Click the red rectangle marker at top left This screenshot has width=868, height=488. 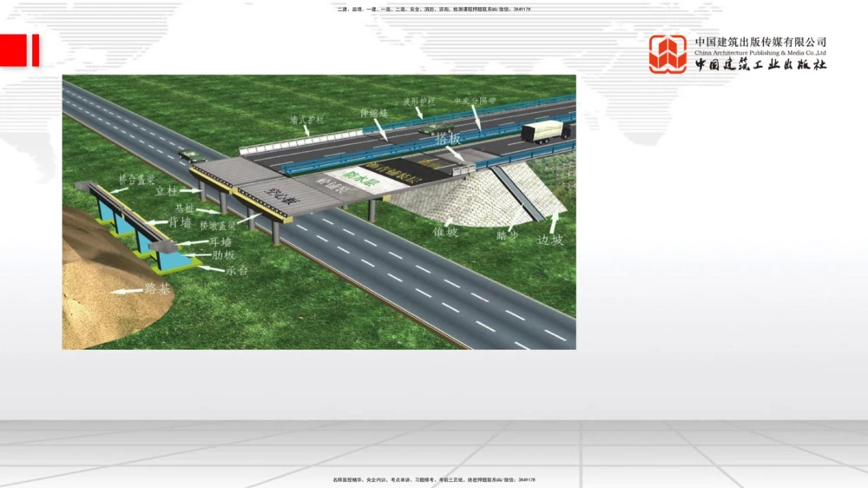pyautogui.click(x=19, y=50)
